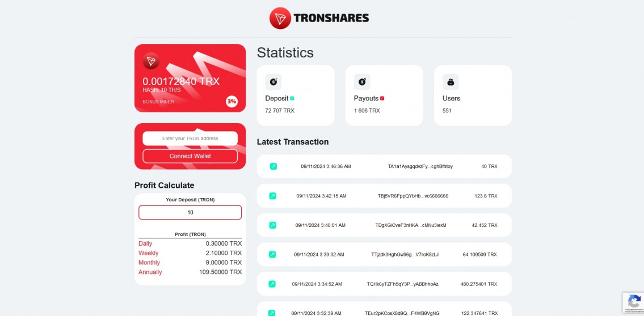Click the arrow icon of the 40 TRX transaction
This screenshot has height=316, width=644.
click(x=273, y=166)
